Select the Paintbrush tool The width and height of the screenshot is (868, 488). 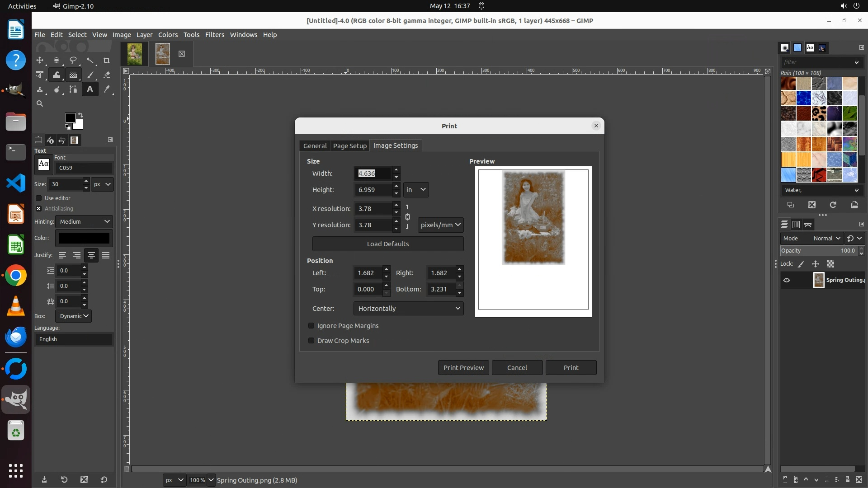(x=90, y=75)
